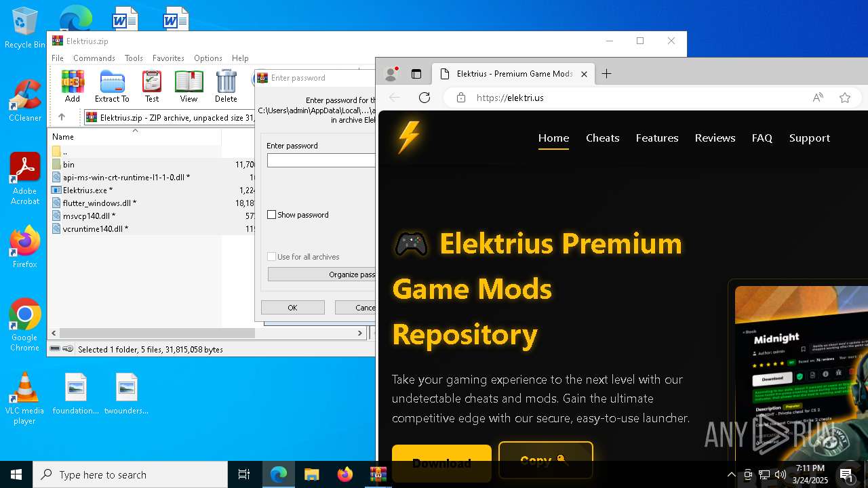
Task: Click the Test toolbar icon in WinRAR
Action: click(x=152, y=86)
